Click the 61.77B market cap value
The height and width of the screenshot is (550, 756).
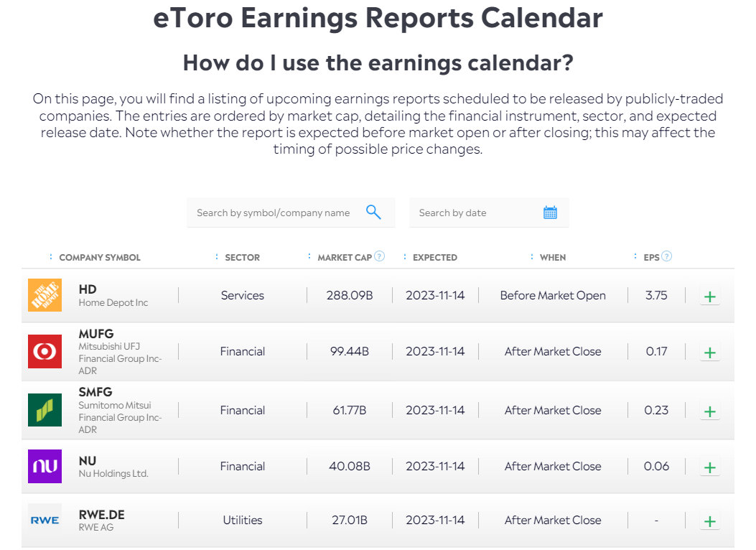(x=350, y=410)
